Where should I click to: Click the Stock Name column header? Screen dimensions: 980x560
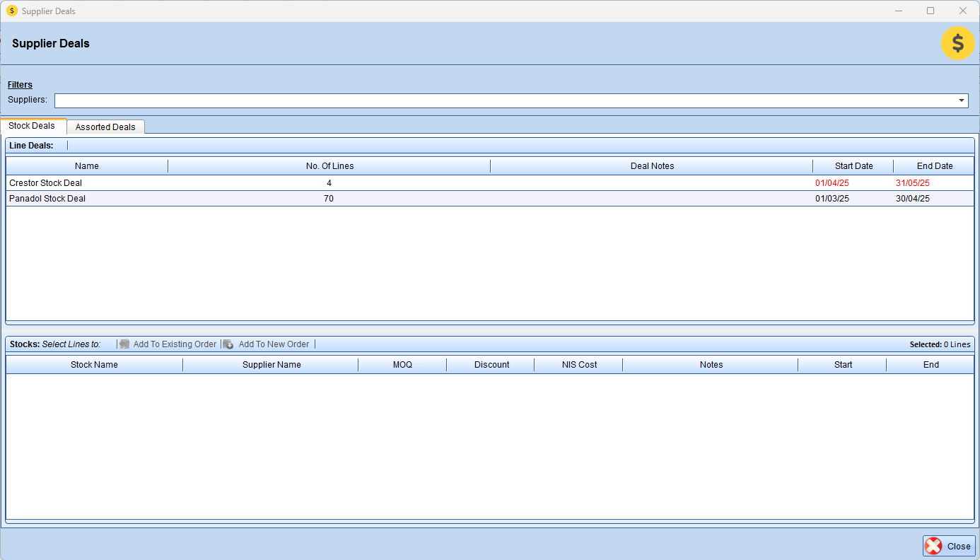[x=94, y=365]
